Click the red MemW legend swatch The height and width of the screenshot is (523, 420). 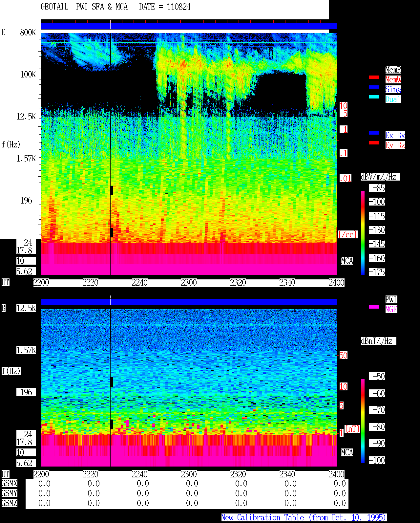click(x=374, y=77)
